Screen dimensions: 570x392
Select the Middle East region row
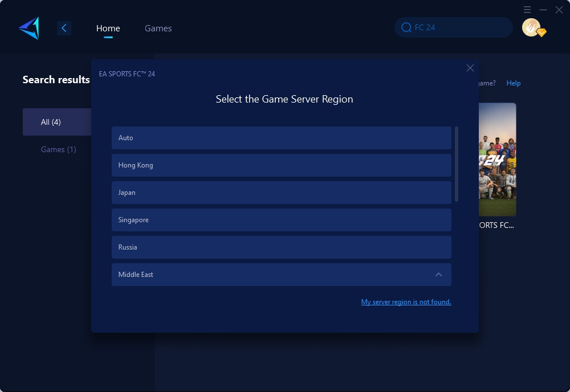[282, 275]
